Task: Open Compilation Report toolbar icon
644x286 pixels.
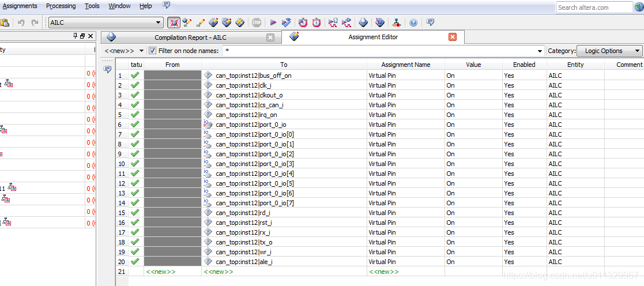Action: point(363,22)
